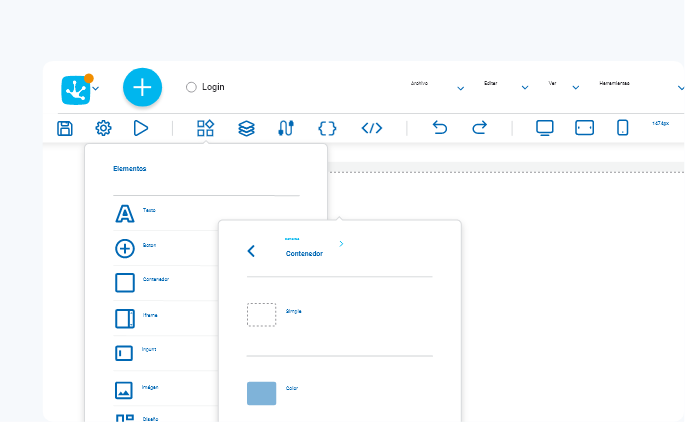The height and width of the screenshot is (422, 685).
Task: Open the layers stack icon
Action: pos(246,128)
